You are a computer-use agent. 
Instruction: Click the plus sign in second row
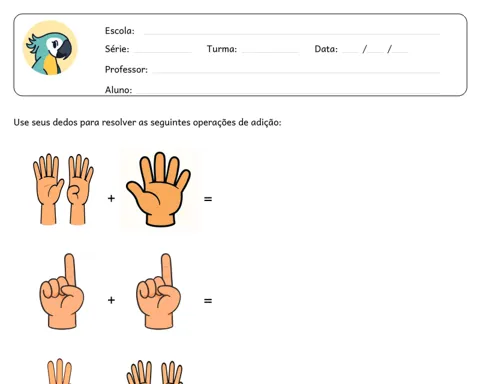click(111, 300)
